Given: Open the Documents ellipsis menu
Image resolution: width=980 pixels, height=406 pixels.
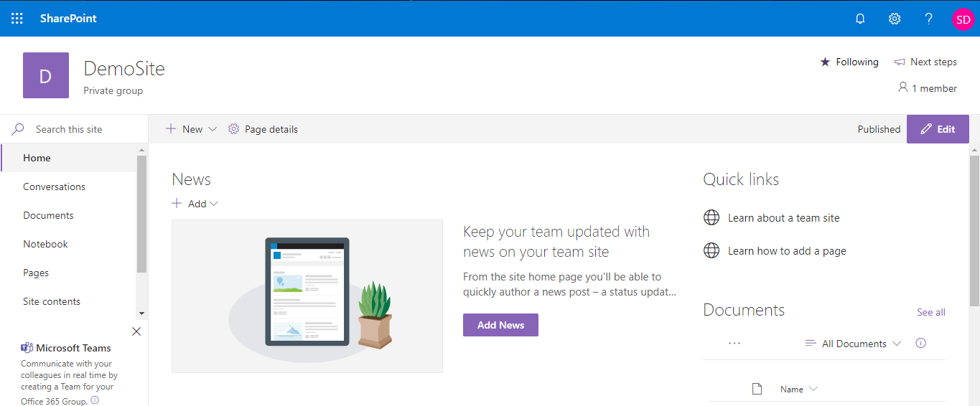Looking at the screenshot, I should click(x=734, y=344).
